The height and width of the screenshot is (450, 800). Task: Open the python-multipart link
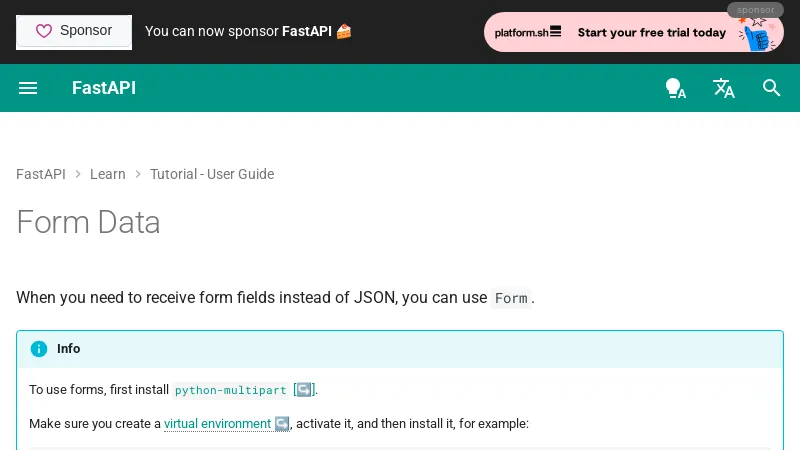(x=231, y=390)
